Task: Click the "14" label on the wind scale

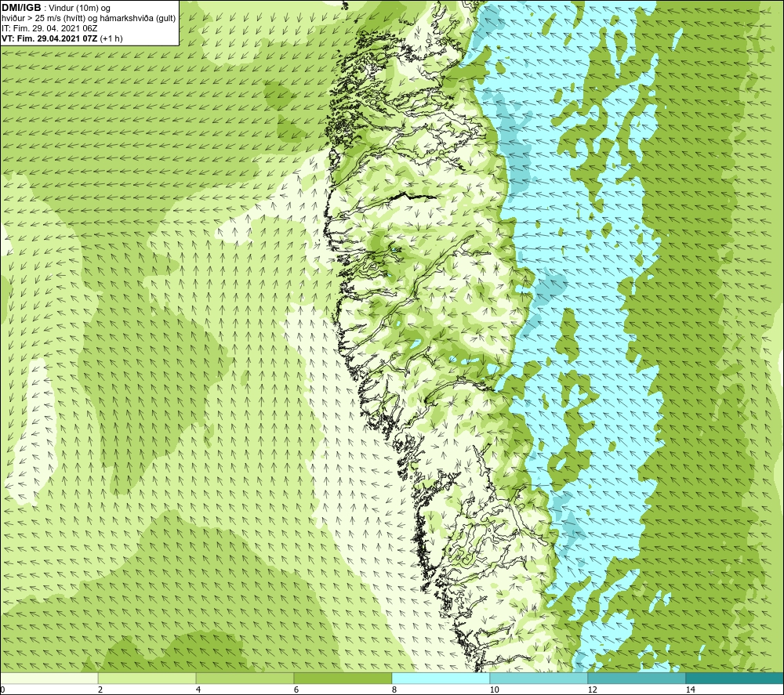Action: 690,690
